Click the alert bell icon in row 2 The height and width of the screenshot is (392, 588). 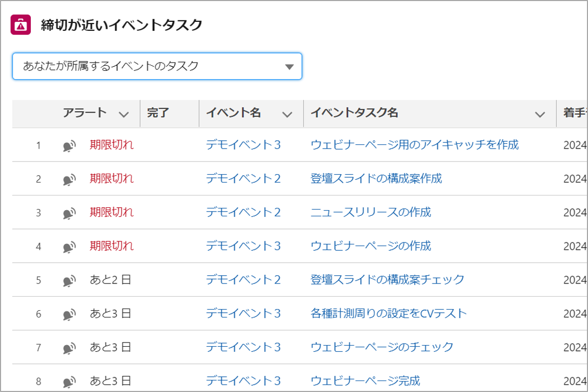(69, 180)
